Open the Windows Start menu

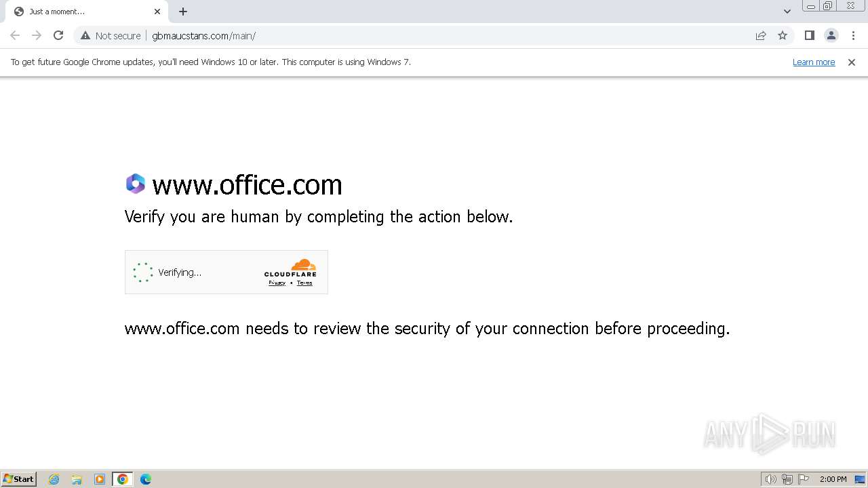tap(19, 479)
